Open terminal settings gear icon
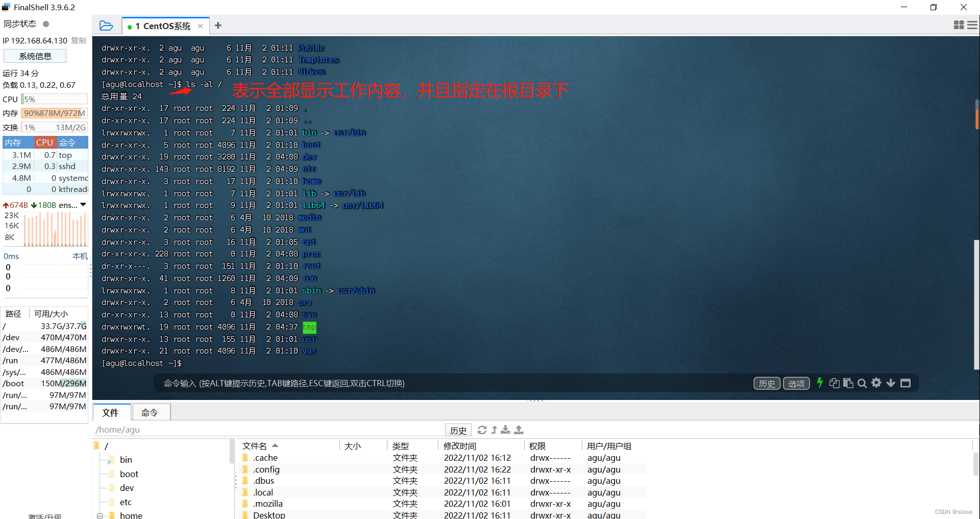980x519 pixels. coord(876,383)
